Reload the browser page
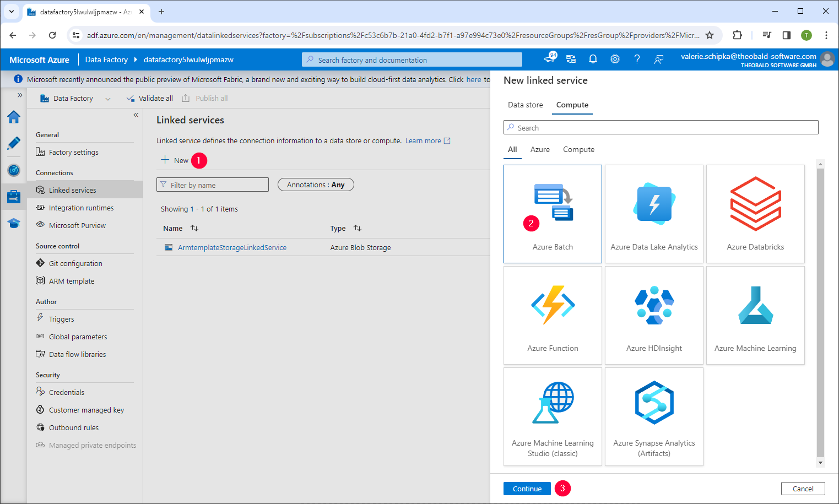 [x=52, y=35]
